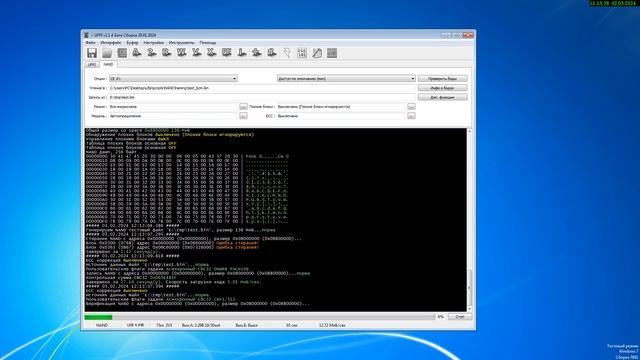The width and height of the screenshot is (640, 360).
Task: Click the Вых.А voltage status entry
Action: (201, 325)
